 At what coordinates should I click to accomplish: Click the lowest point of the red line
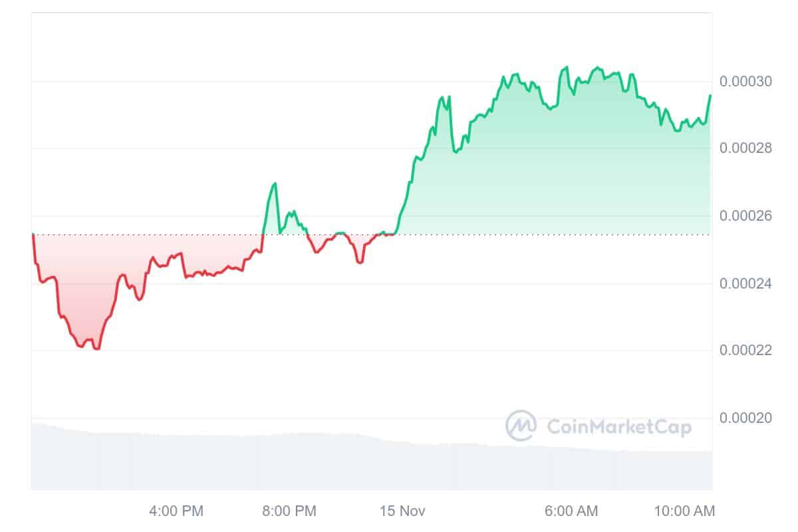[98, 348]
